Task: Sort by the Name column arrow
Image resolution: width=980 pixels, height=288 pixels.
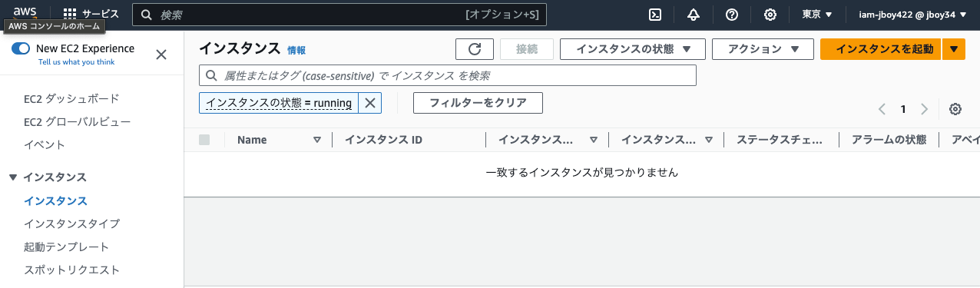Action: [x=317, y=140]
